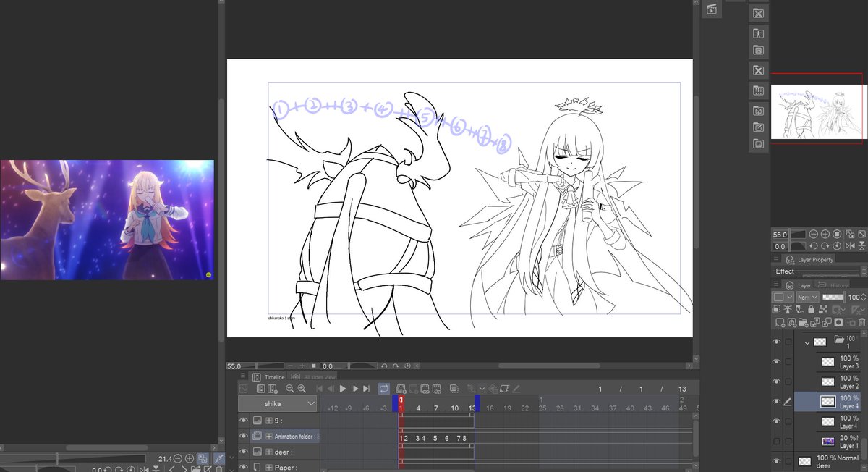
Task: Switch to the Timeline tab
Action: click(268, 377)
